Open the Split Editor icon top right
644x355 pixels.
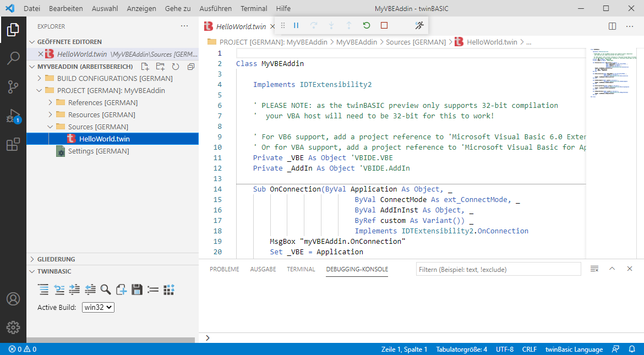pyautogui.click(x=612, y=26)
